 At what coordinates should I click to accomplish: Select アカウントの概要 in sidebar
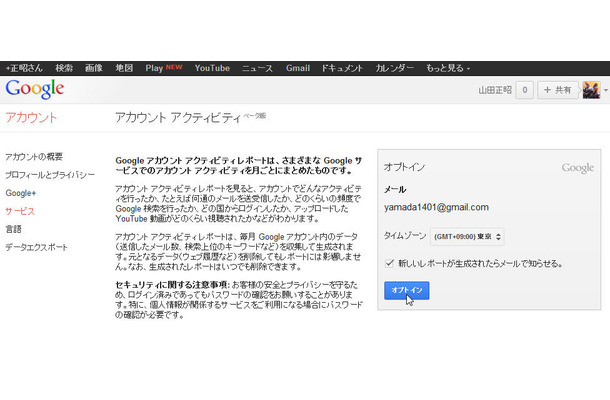[34, 157]
